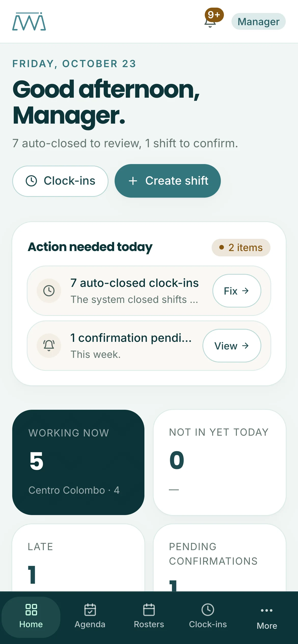Open the Rosters calendar icon
Viewport: 298px width, 644px height.
(x=149, y=610)
